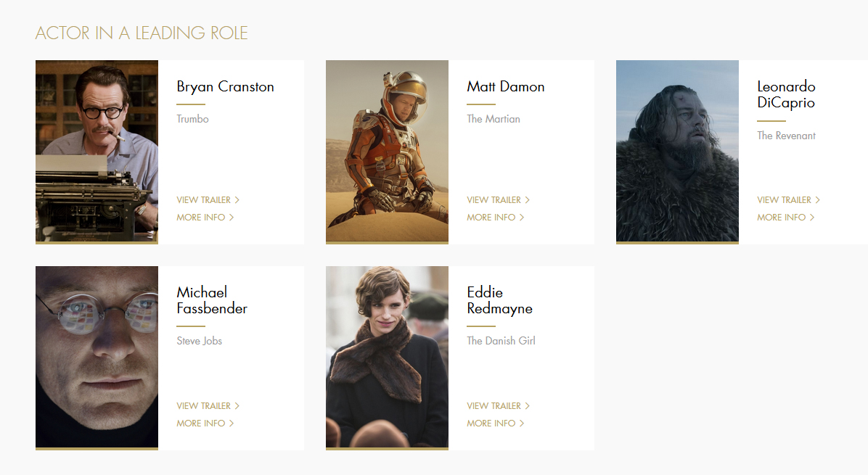Click View Trailer for Matt Damon
The width and height of the screenshot is (868, 475).
(498, 199)
